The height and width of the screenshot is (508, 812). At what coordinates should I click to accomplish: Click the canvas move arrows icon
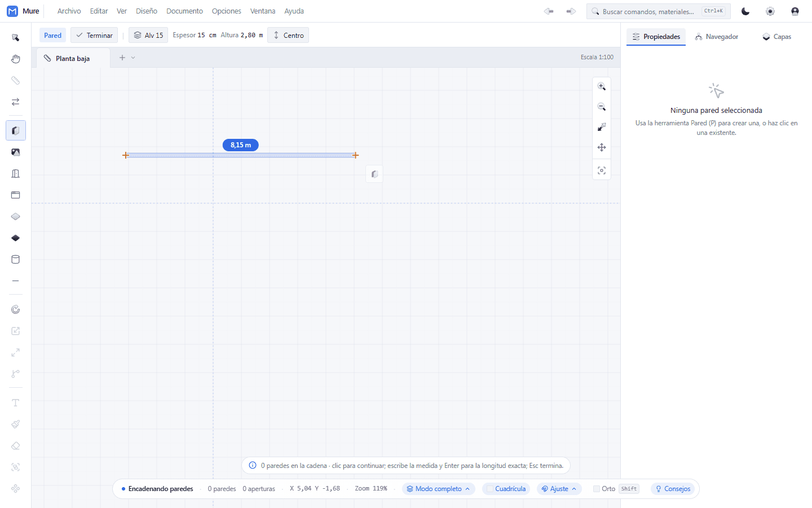[x=602, y=147]
